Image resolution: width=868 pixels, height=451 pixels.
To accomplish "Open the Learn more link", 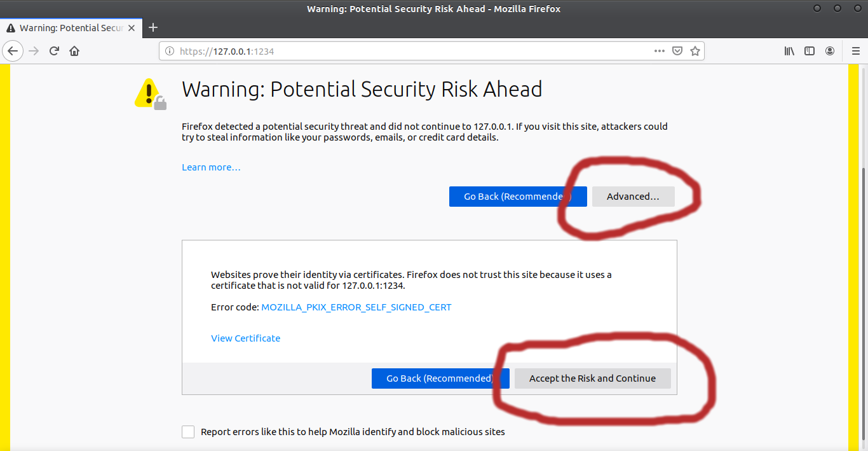I will click(x=211, y=167).
